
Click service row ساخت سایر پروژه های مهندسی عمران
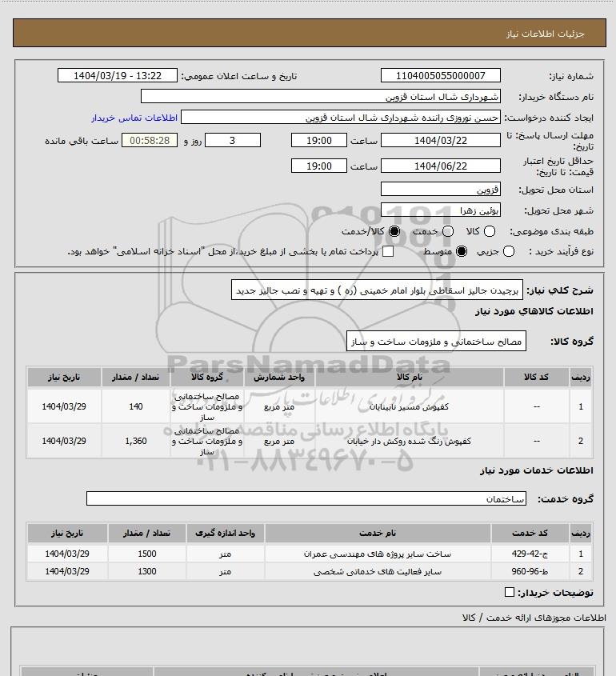309,554
